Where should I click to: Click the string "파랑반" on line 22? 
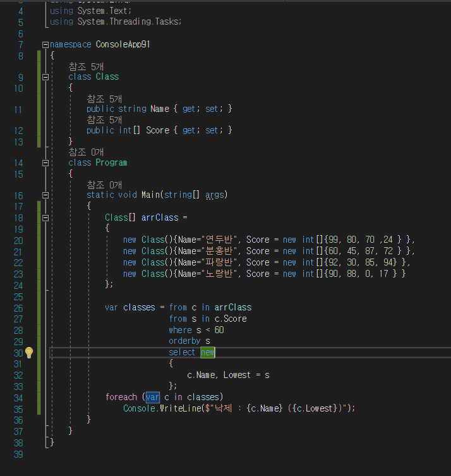(x=219, y=262)
